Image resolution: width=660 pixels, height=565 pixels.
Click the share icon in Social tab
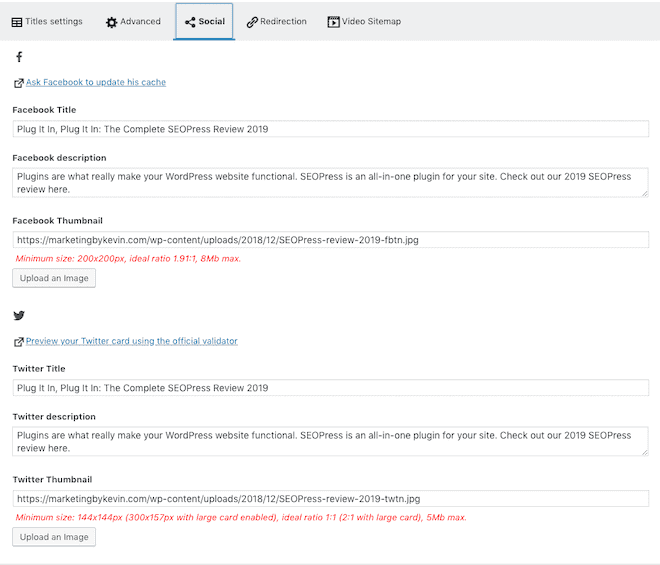coord(190,22)
